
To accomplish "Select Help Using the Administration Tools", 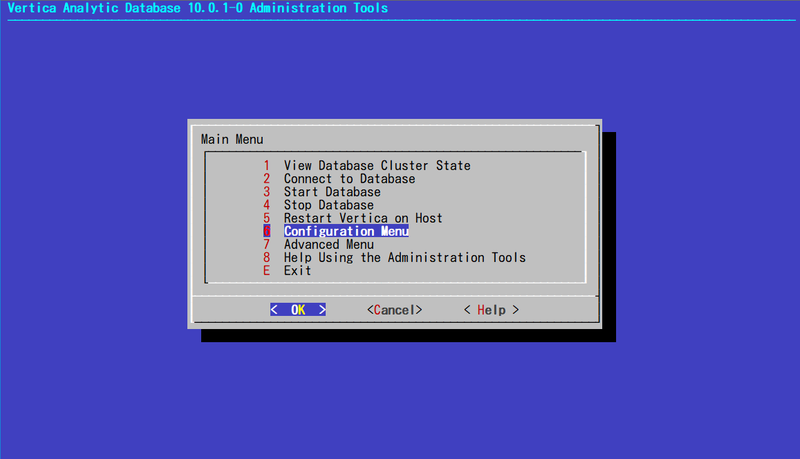I will [394, 258].
